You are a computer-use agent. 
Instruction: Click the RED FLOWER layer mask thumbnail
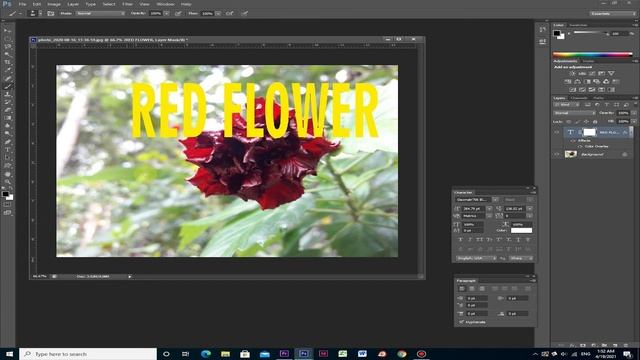(x=589, y=132)
